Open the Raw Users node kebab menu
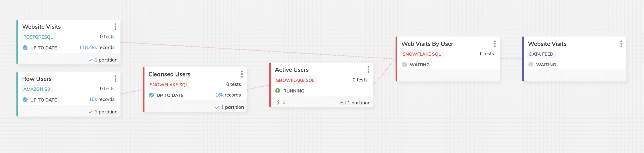This screenshot has height=153, width=644. [x=115, y=79]
